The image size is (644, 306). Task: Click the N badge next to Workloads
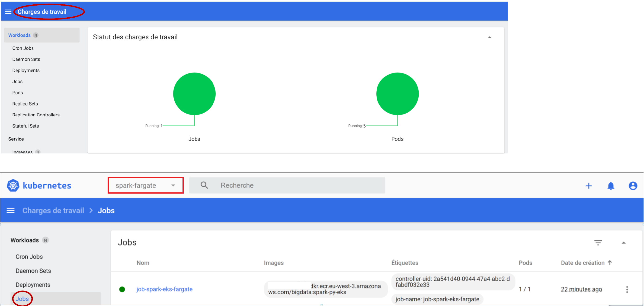point(36,35)
